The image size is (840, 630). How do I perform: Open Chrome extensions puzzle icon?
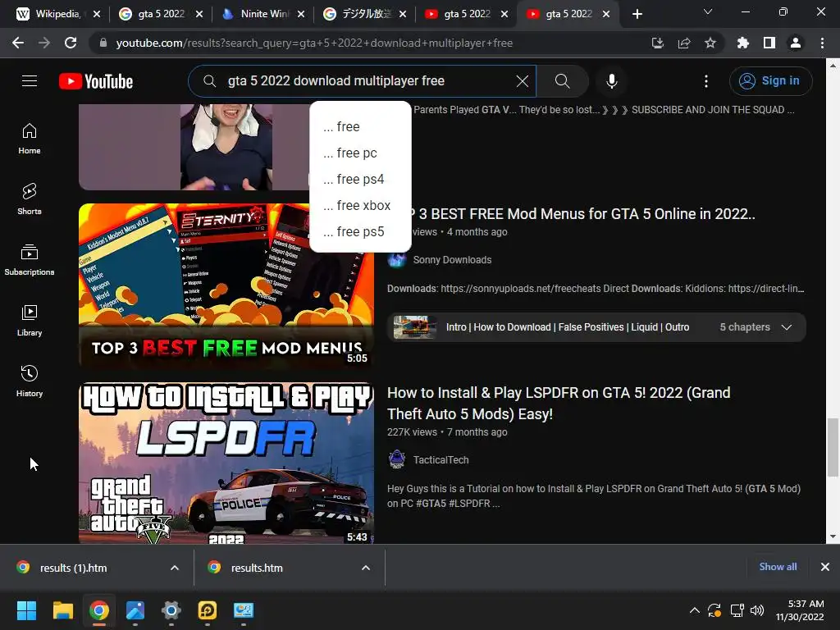742,43
